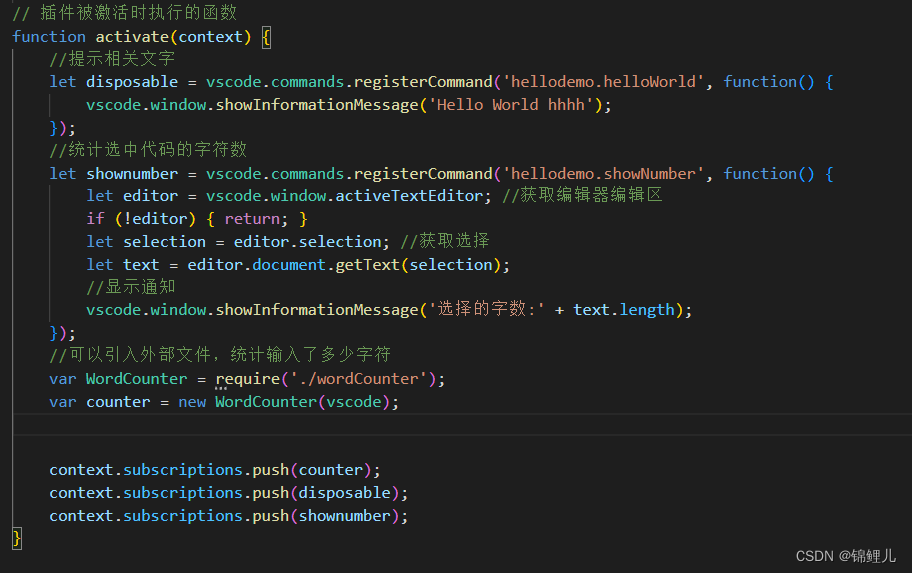
Task: Click the yellow opening brace after activate(context)
Action: coord(266,37)
